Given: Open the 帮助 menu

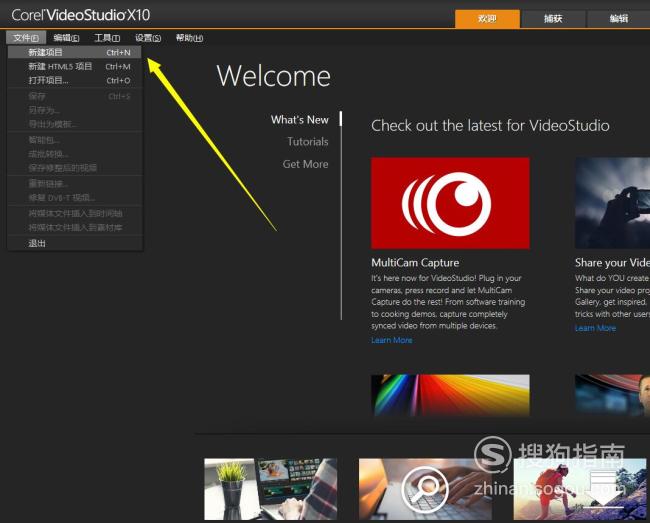Looking at the screenshot, I should coord(189,38).
